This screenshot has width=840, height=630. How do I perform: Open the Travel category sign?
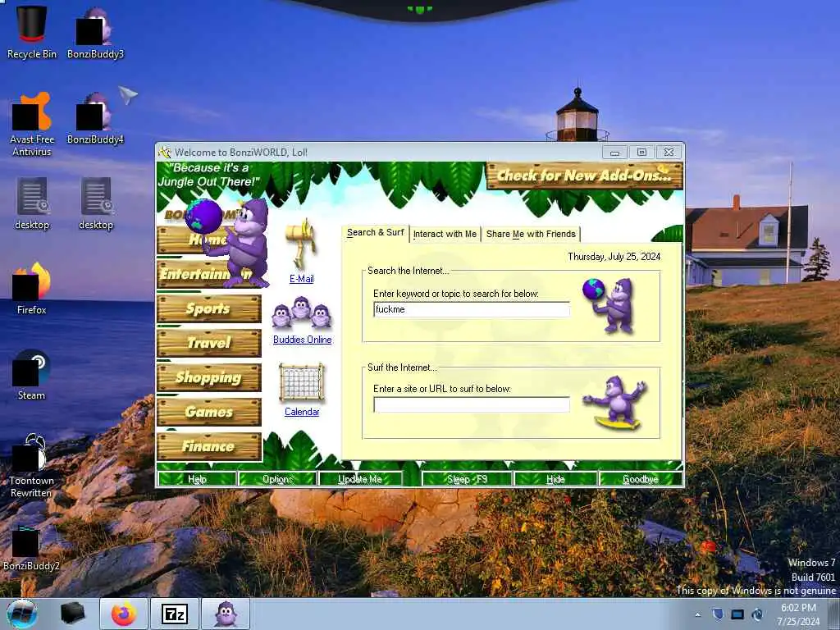209,343
